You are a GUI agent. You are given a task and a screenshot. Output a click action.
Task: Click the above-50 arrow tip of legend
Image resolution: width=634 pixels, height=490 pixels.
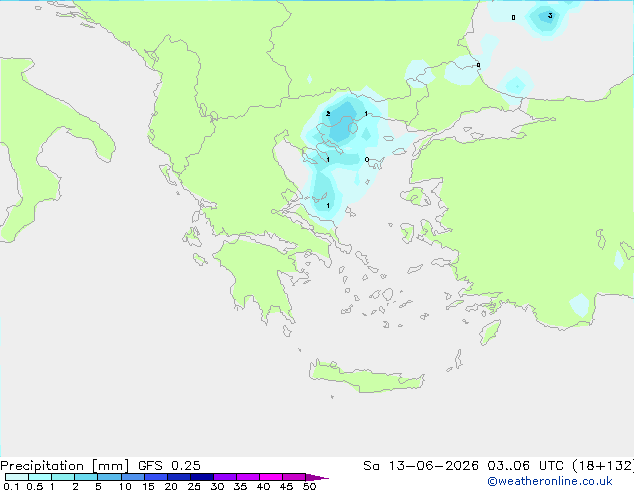pos(317,478)
